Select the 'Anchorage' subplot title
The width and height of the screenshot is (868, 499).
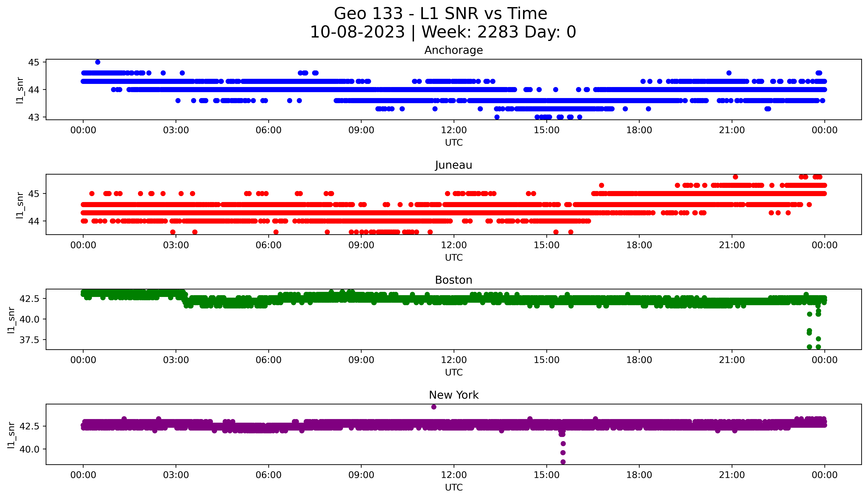coord(454,50)
